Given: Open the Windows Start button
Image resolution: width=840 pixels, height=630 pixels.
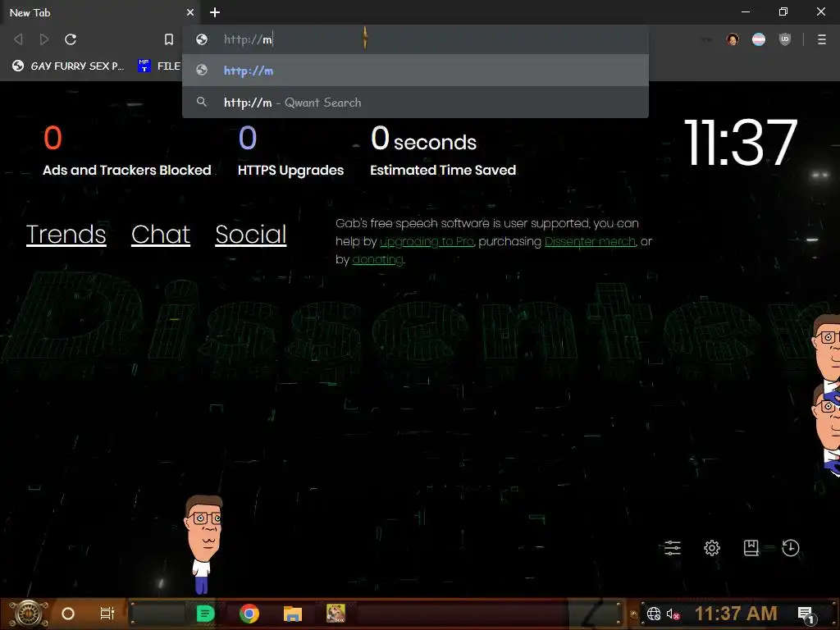Looking at the screenshot, I should point(29,614).
